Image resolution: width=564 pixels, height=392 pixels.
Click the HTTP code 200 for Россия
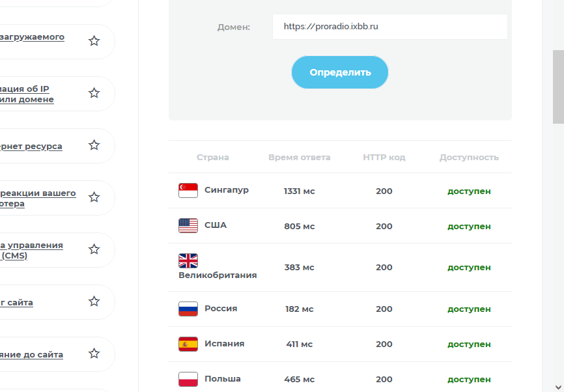pos(384,309)
